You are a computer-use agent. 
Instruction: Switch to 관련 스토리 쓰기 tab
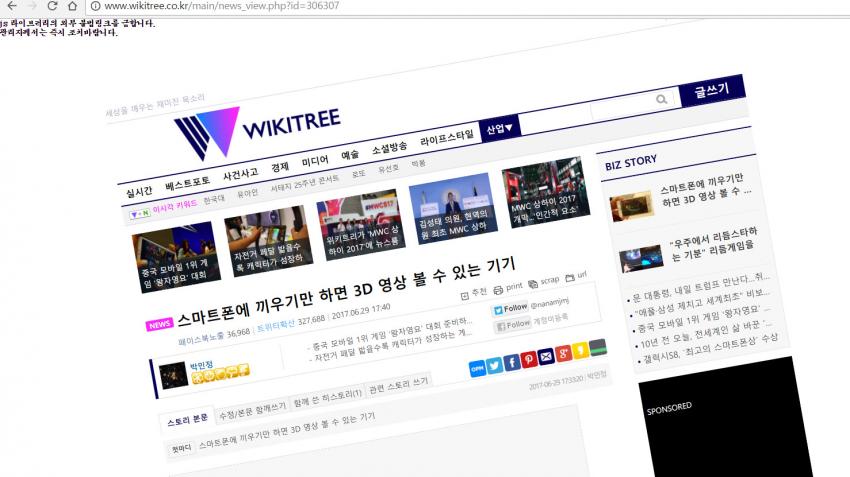[398, 385]
